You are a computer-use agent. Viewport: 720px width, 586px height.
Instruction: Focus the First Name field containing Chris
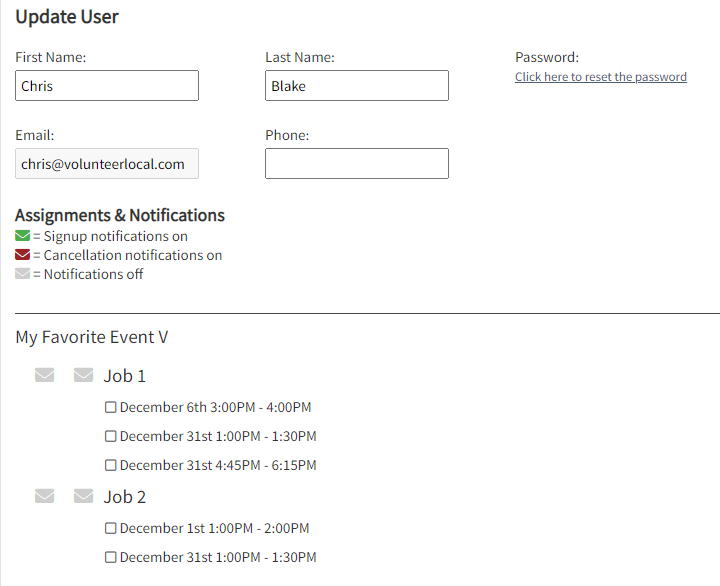click(x=107, y=85)
